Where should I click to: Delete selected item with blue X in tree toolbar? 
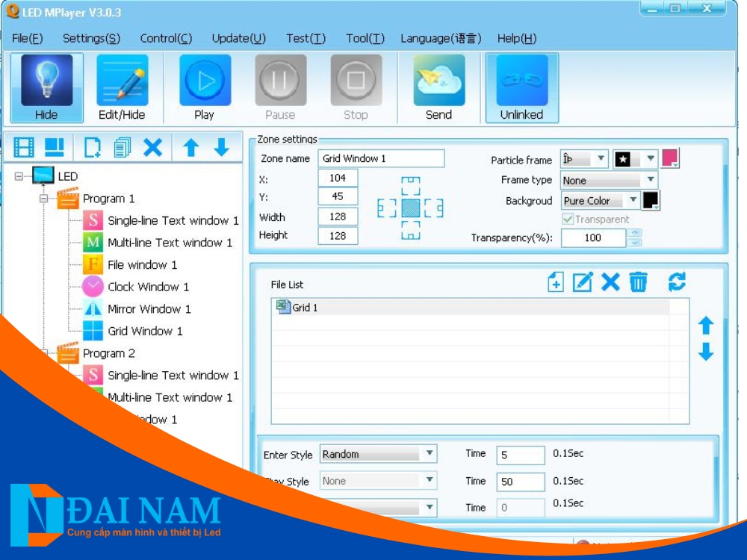[x=152, y=147]
